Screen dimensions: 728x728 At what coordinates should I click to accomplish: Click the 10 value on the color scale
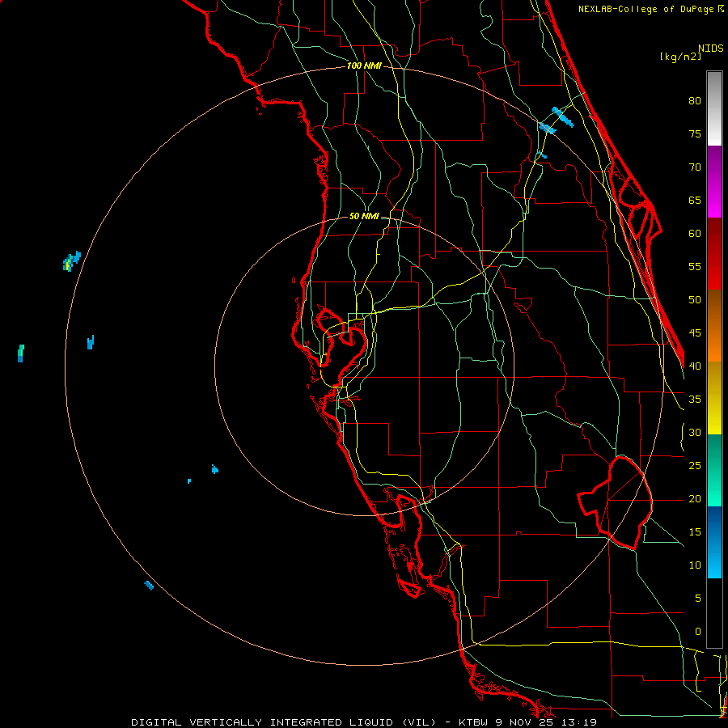(x=695, y=565)
